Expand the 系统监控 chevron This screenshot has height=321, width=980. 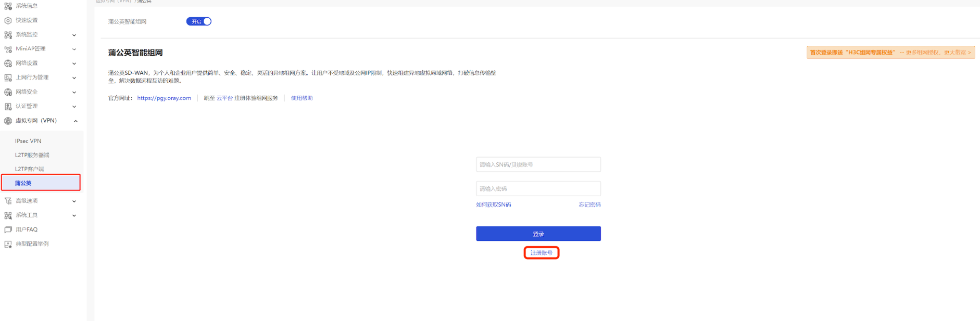click(x=74, y=35)
